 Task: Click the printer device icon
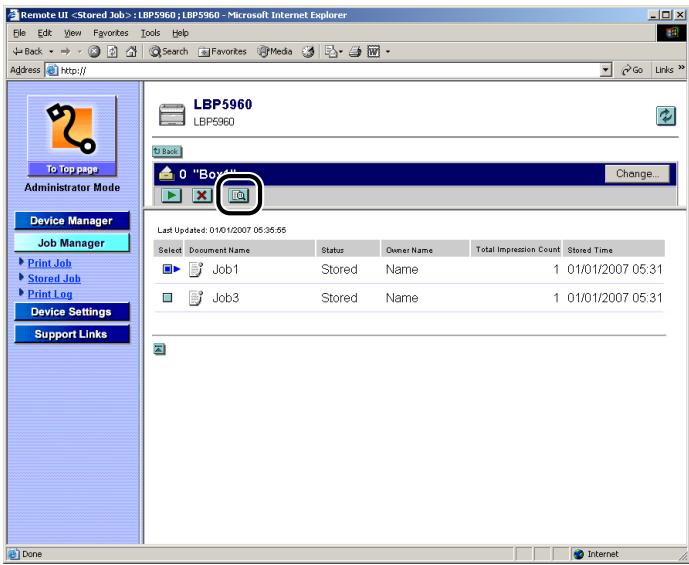172,115
